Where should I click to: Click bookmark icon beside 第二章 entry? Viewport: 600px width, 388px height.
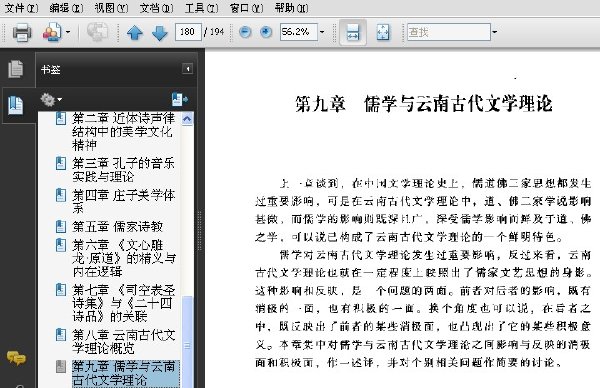coord(61,118)
